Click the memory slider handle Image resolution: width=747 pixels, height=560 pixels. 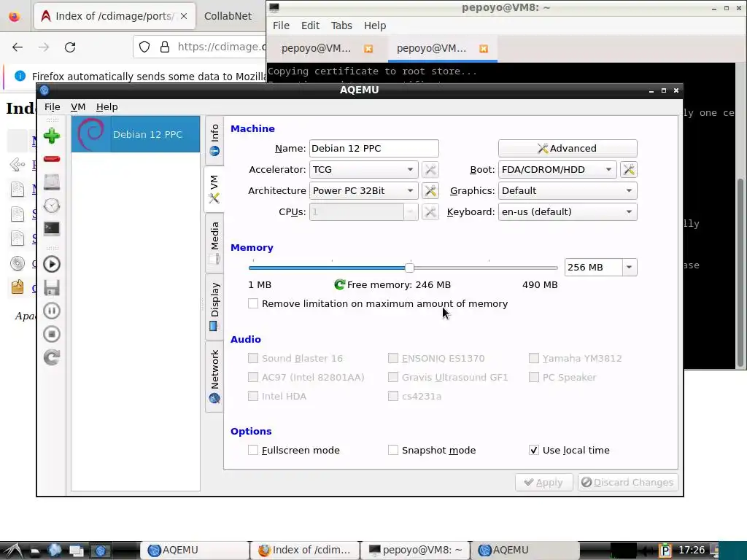click(409, 268)
